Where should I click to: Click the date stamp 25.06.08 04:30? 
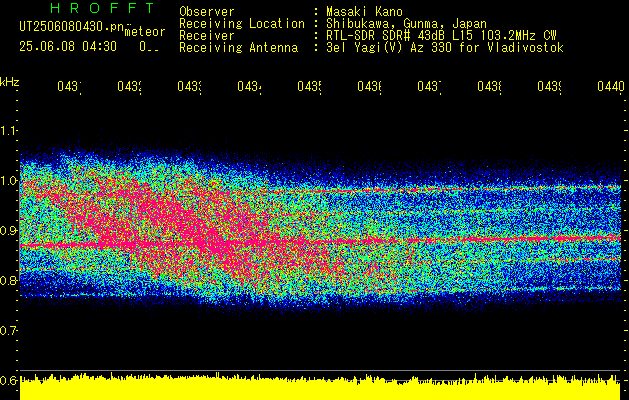tap(68, 47)
